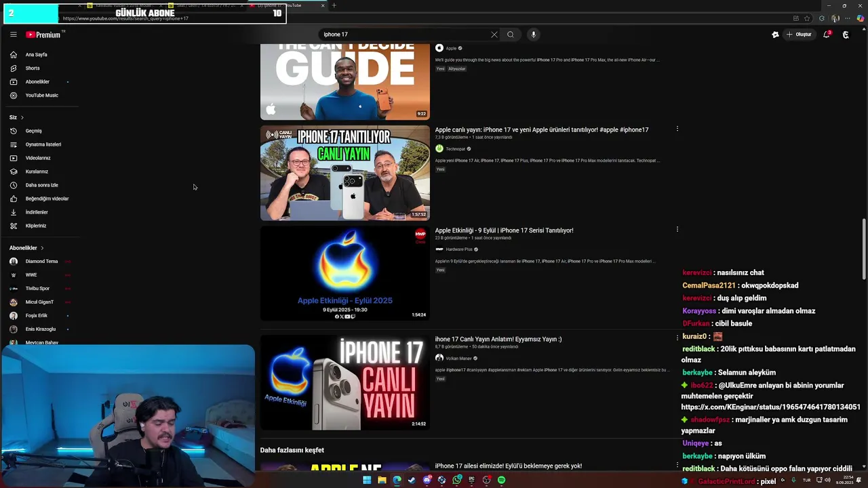Open Tivibu Spor subscription channel

[x=39, y=289]
